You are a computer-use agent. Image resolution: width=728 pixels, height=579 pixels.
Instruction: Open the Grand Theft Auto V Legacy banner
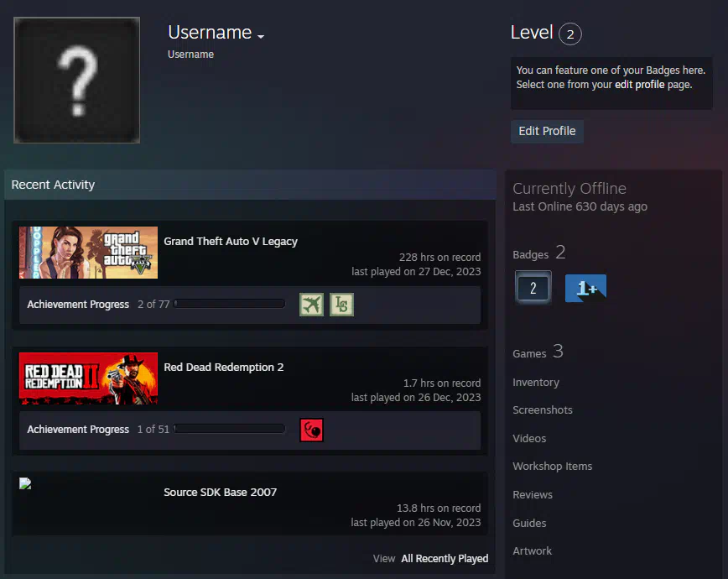tap(88, 253)
